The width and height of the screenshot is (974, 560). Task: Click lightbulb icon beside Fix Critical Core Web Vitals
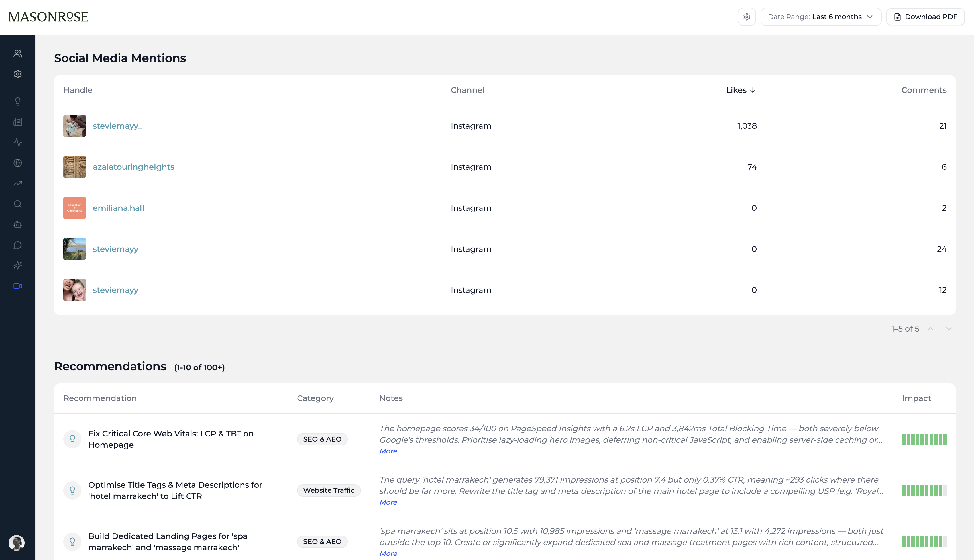click(72, 439)
